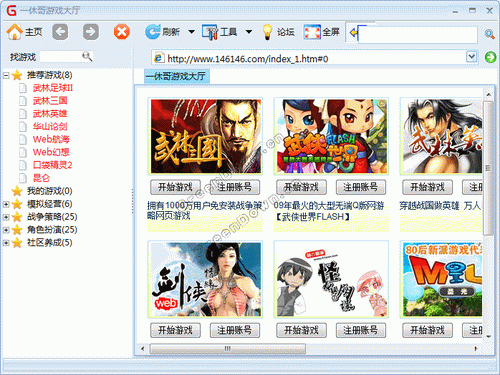This screenshot has height=375, width=500.
Task: Open 武林三国 in the game list
Action: pos(50,101)
